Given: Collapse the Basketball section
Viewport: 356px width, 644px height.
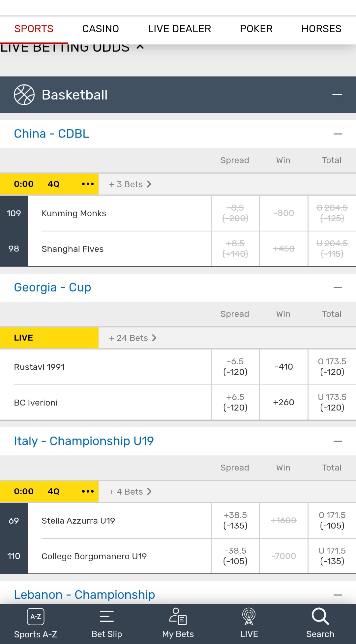Looking at the screenshot, I should pos(337,95).
